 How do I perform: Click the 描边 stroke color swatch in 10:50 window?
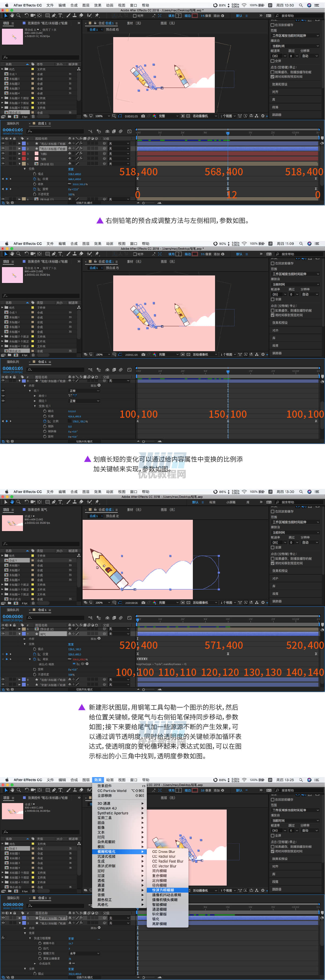coord(195,16)
